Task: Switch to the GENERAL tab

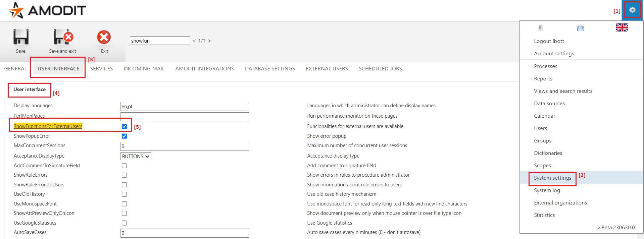Action: (x=15, y=68)
